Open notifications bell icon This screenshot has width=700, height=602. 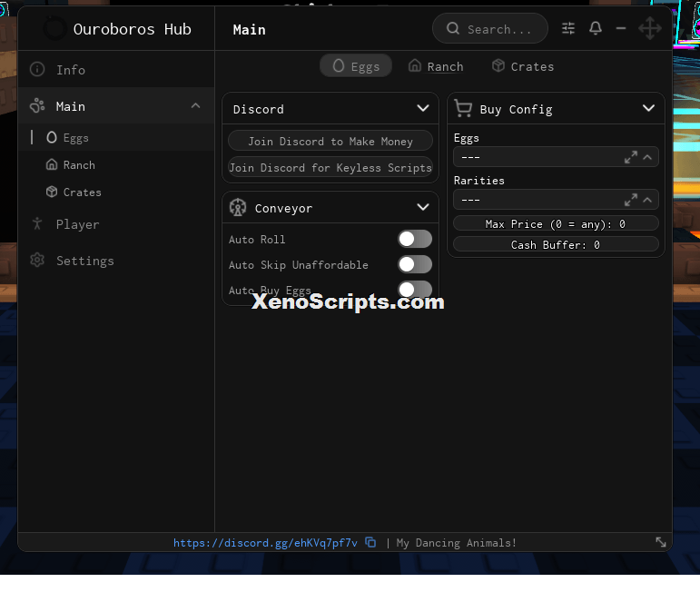(x=595, y=28)
